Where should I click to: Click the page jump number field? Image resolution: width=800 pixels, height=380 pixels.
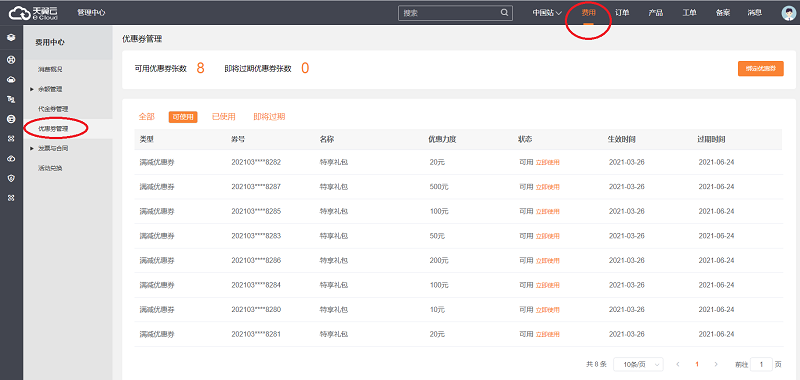[762, 364]
